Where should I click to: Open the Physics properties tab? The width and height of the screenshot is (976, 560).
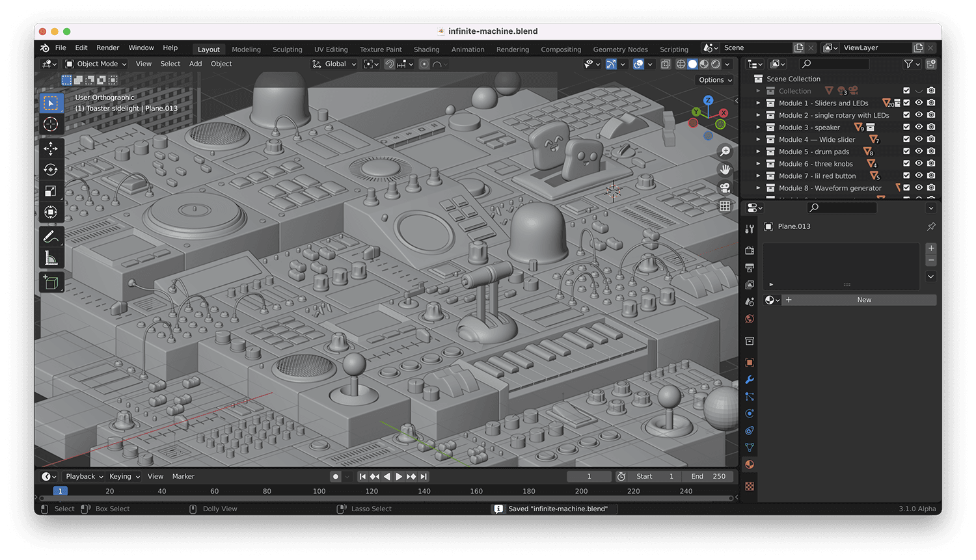click(749, 413)
